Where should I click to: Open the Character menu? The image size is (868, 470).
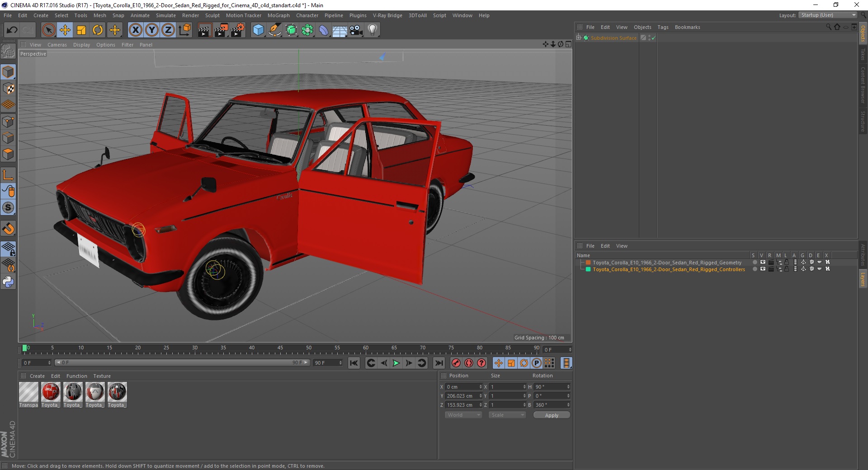click(307, 15)
